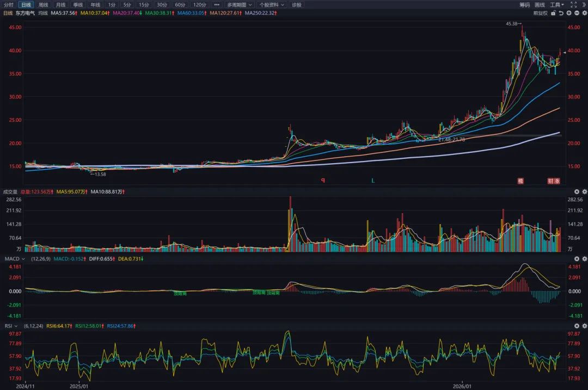Click the MA250:22.32 indicator value

261,13
